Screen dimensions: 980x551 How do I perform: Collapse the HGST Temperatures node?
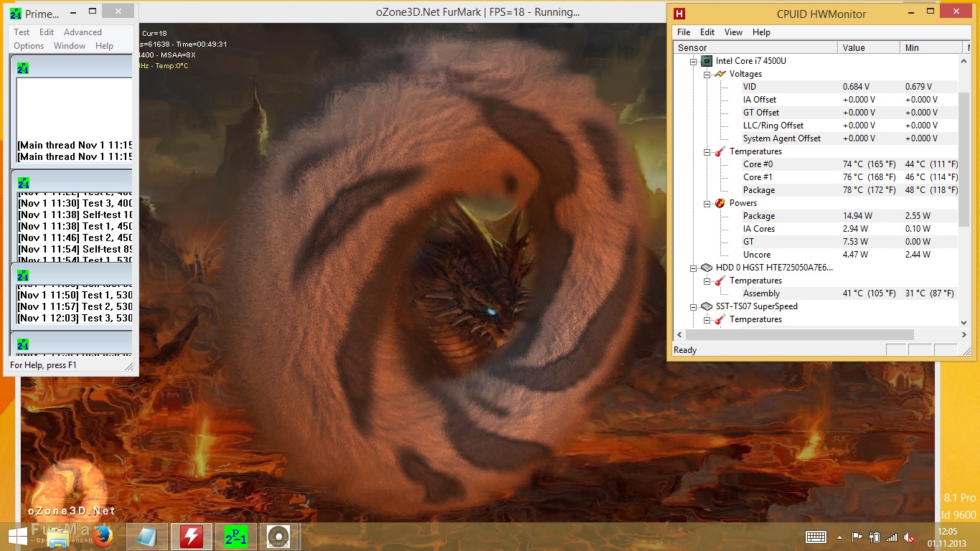pyautogui.click(x=707, y=281)
